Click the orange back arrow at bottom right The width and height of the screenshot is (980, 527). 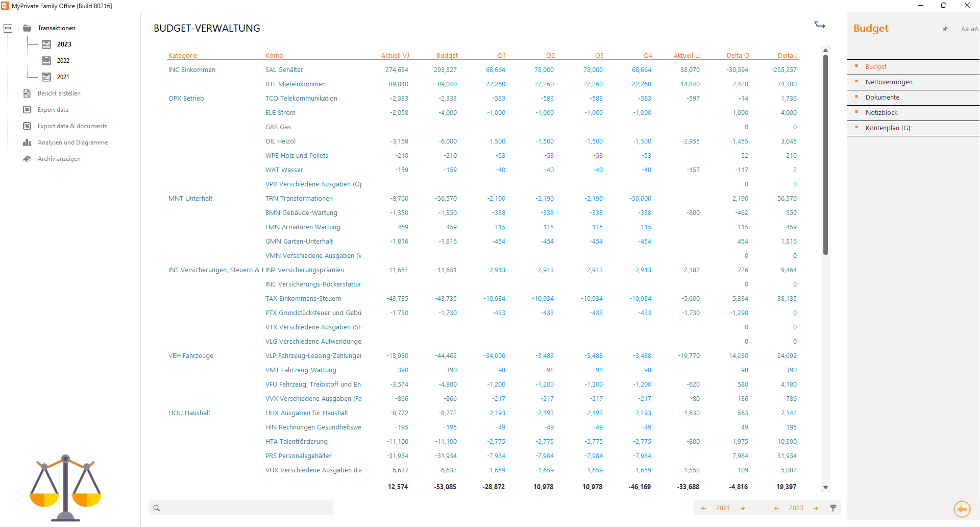[962, 509]
